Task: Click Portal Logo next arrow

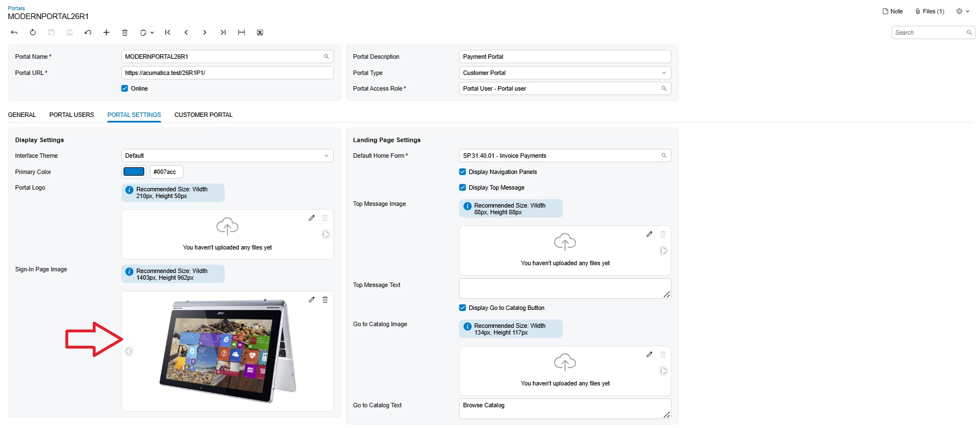Action: click(x=326, y=234)
